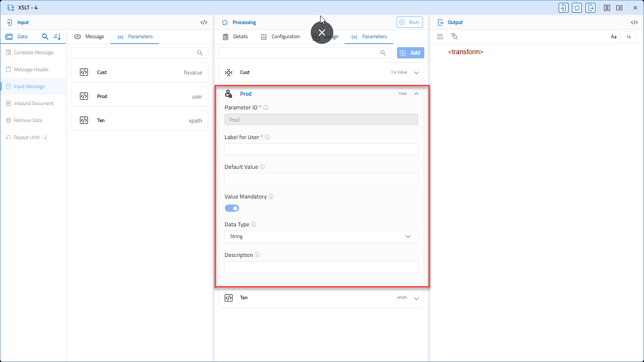Click the Processing refresh icon in title bar
The height and width of the screenshot is (362, 644).
coord(577,8)
